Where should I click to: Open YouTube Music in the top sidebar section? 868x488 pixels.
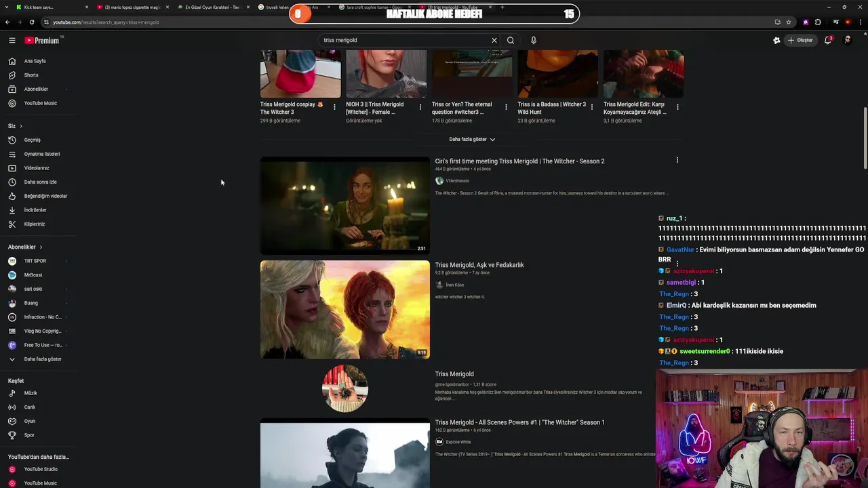click(40, 103)
